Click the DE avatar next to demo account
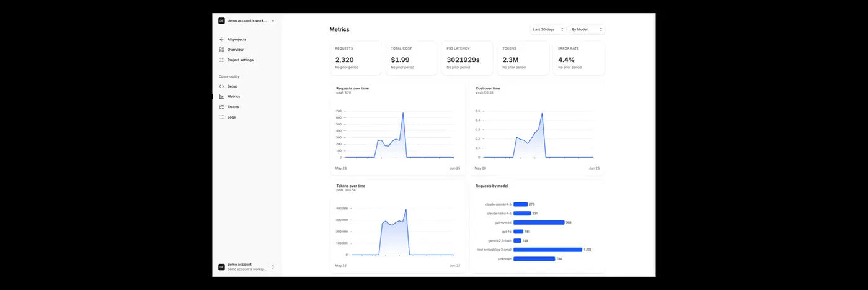The width and height of the screenshot is (868, 290). click(x=221, y=267)
